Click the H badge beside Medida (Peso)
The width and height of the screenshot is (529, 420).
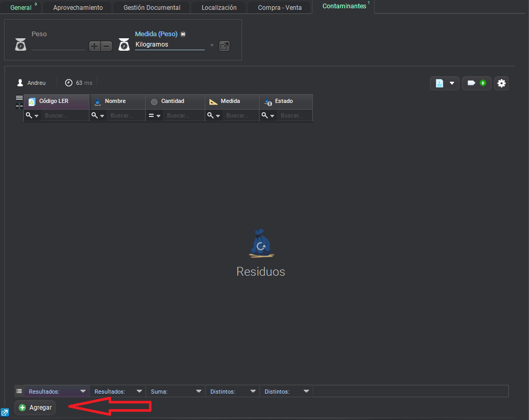[x=183, y=34]
